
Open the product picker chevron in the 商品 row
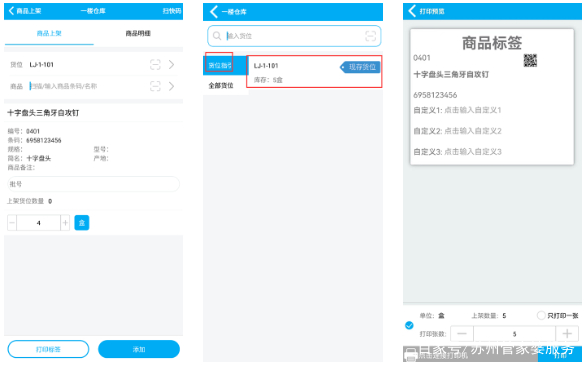pos(171,86)
